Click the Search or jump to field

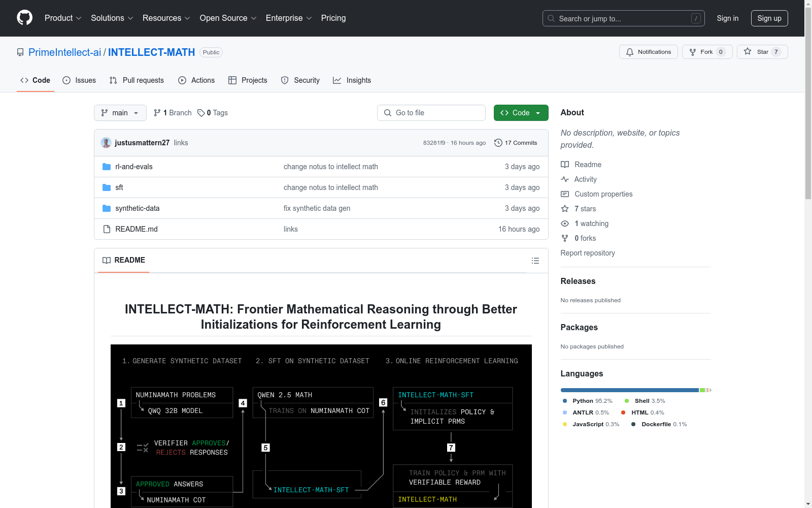pos(624,18)
